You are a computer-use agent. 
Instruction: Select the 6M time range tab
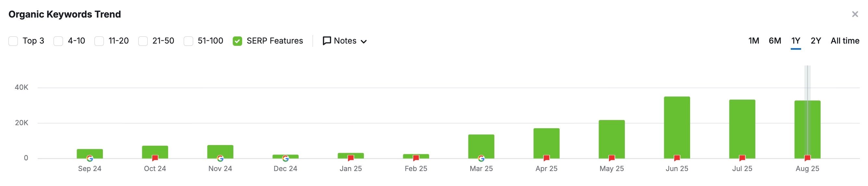click(x=775, y=41)
